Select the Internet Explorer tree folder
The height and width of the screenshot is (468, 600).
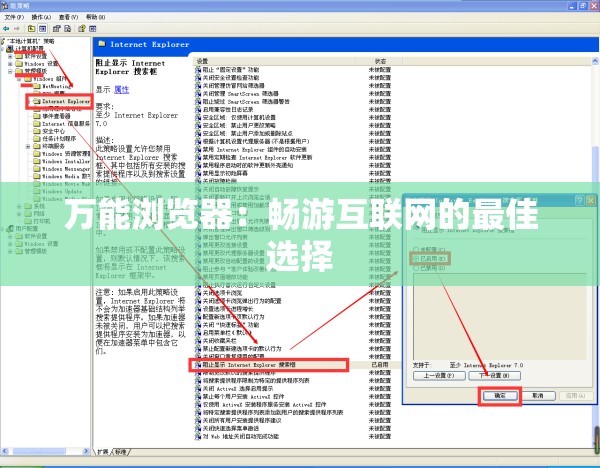(x=62, y=101)
